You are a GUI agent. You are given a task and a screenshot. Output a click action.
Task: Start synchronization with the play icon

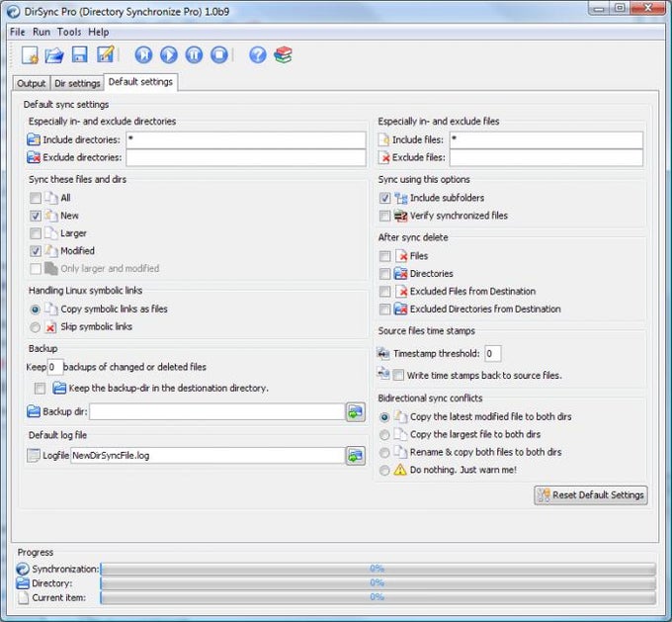coord(169,55)
